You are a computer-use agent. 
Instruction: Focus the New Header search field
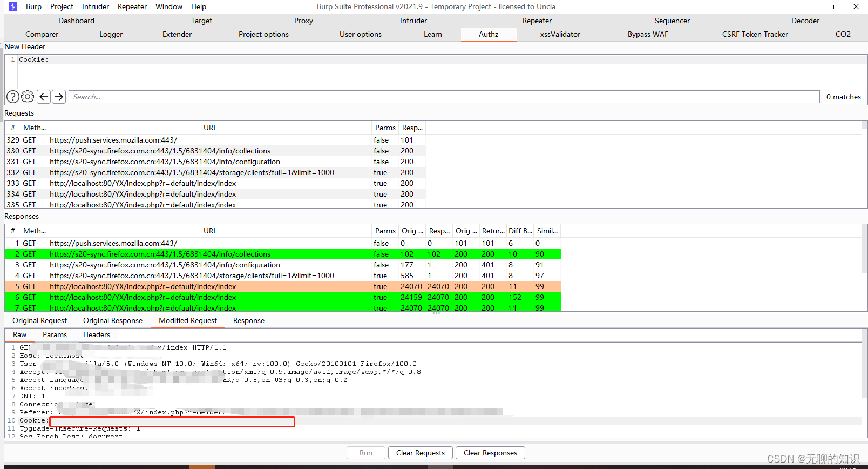coord(444,97)
